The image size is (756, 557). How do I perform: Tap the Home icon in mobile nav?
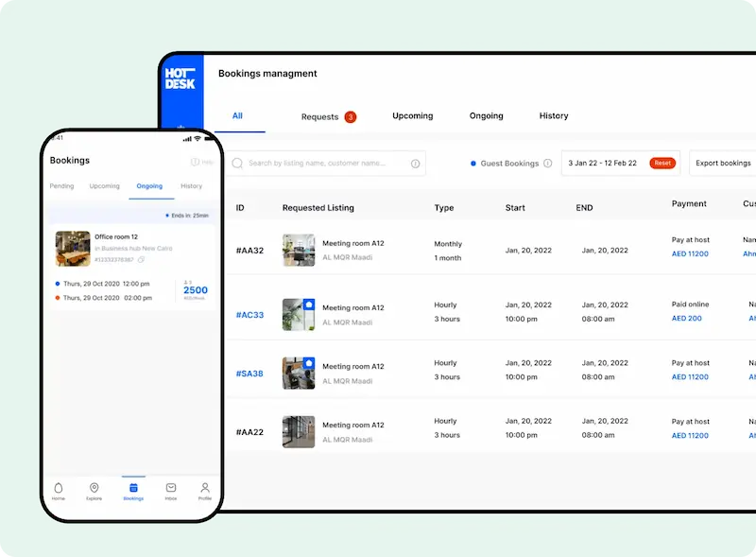click(x=59, y=490)
